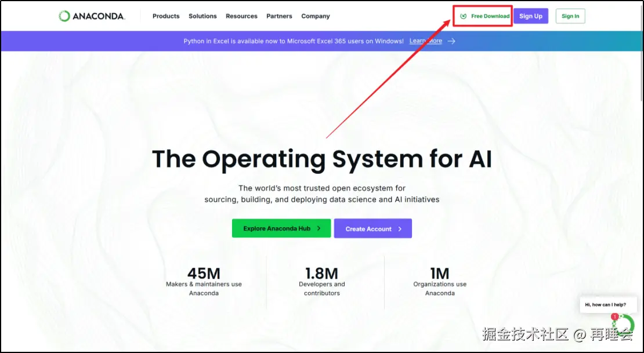Open the Anaconda chat widget icon

pos(624,326)
